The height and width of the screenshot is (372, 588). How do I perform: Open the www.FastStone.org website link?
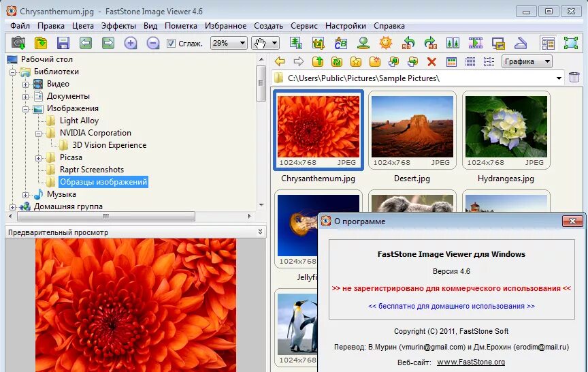[471, 362]
